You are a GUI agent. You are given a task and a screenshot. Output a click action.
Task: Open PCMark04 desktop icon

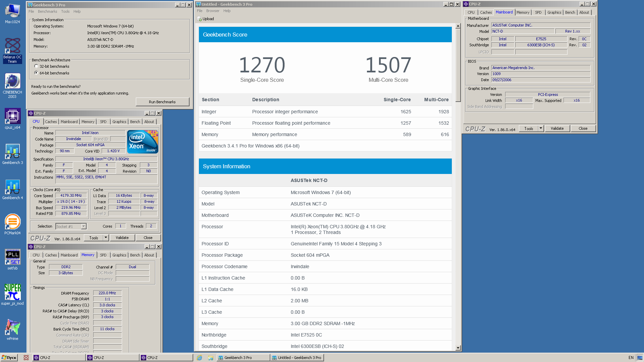[x=12, y=224]
